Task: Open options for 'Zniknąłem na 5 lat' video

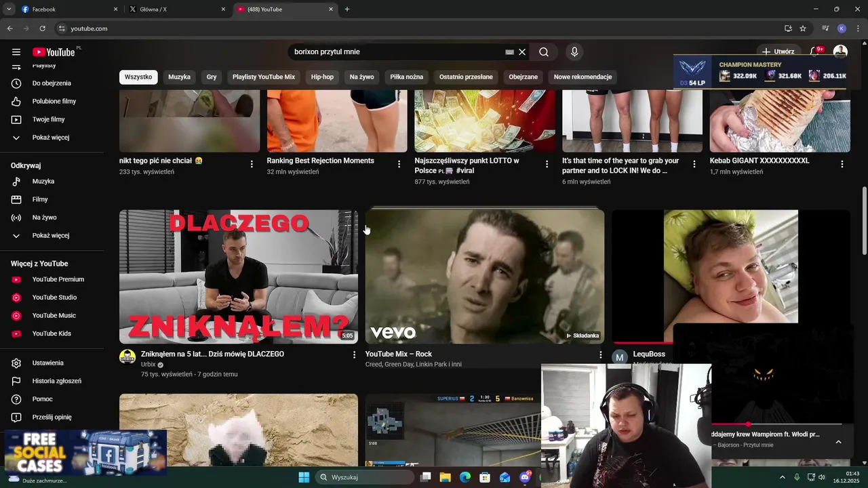Action: tap(353, 354)
